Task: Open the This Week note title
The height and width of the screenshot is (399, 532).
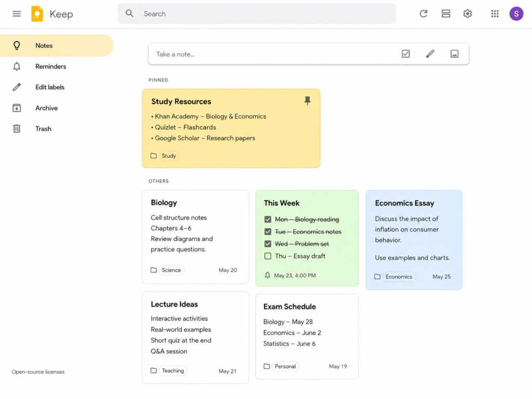Action: tap(282, 203)
